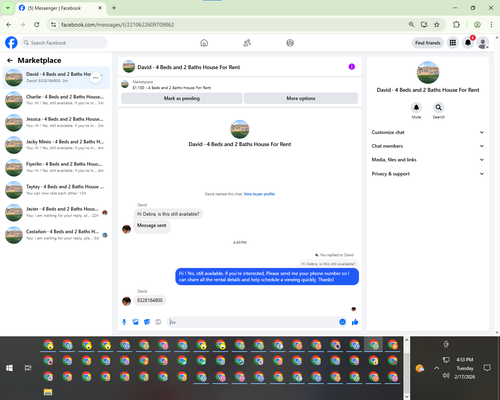Screen dimensions: 500x400
Task: Choose a GIF icon
Action: click(x=158, y=322)
